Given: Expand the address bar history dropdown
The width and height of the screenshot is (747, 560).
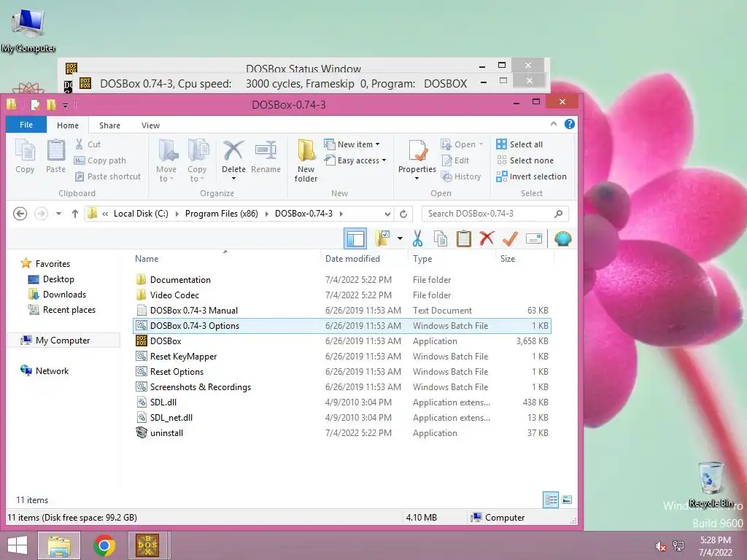Looking at the screenshot, I should 387,214.
